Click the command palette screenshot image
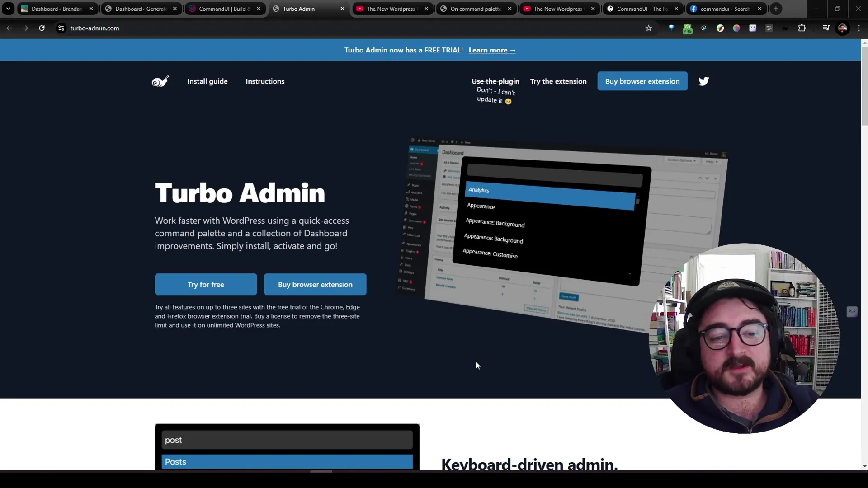 pos(562,234)
